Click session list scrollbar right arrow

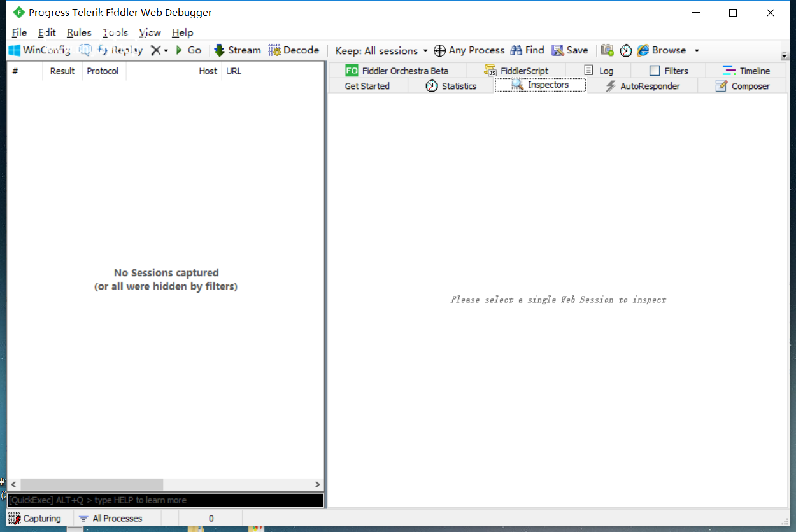pos(317,484)
